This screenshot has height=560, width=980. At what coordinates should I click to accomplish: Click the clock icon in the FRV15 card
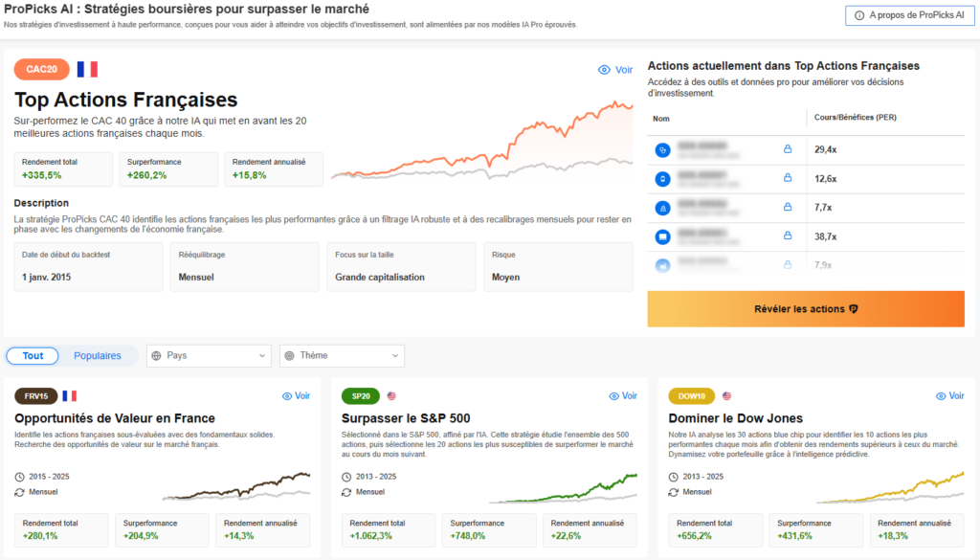[x=20, y=477]
